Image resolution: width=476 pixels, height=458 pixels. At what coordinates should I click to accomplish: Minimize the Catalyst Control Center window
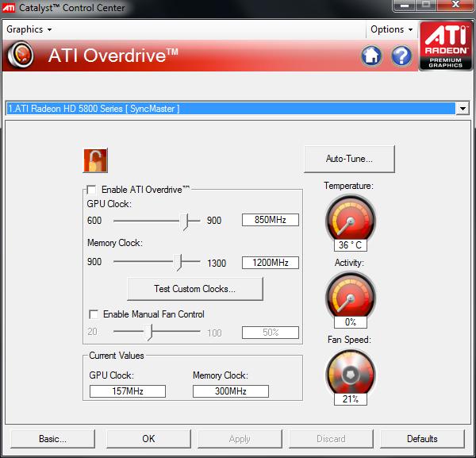(x=405, y=6)
